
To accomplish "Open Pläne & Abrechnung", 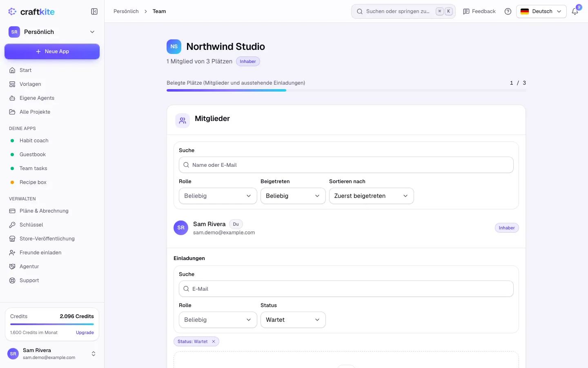I will click(52, 211).
